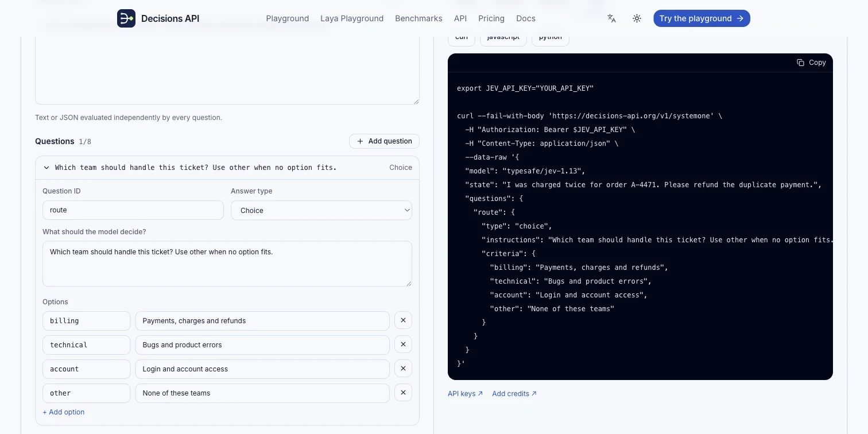The height and width of the screenshot is (434, 868).
Task: Go to Laya Playground page
Action: pyautogui.click(x=352, y=18)
